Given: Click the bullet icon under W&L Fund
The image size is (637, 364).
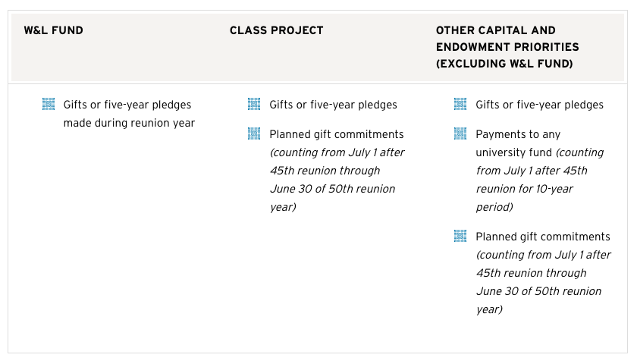Looking at the screenshot, I should coord(49,104).
